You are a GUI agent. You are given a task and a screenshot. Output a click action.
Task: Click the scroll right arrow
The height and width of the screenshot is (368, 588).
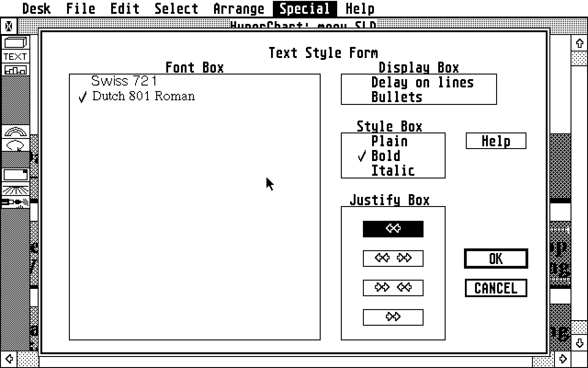coord(563,359)
